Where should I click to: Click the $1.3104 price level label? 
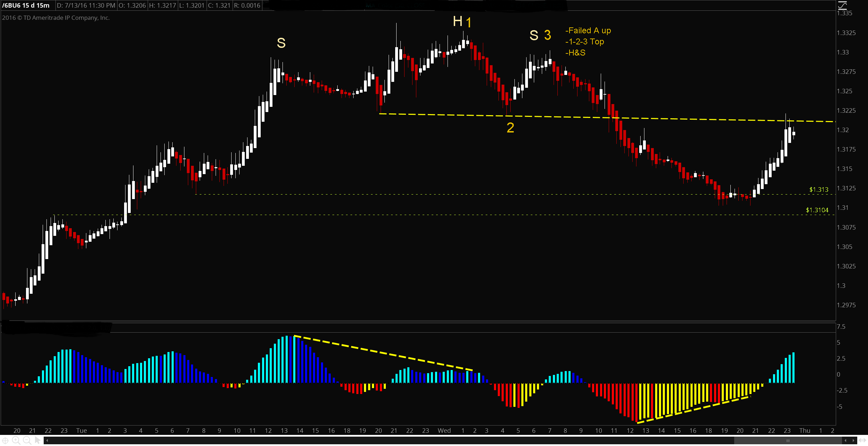coord(817,210)
